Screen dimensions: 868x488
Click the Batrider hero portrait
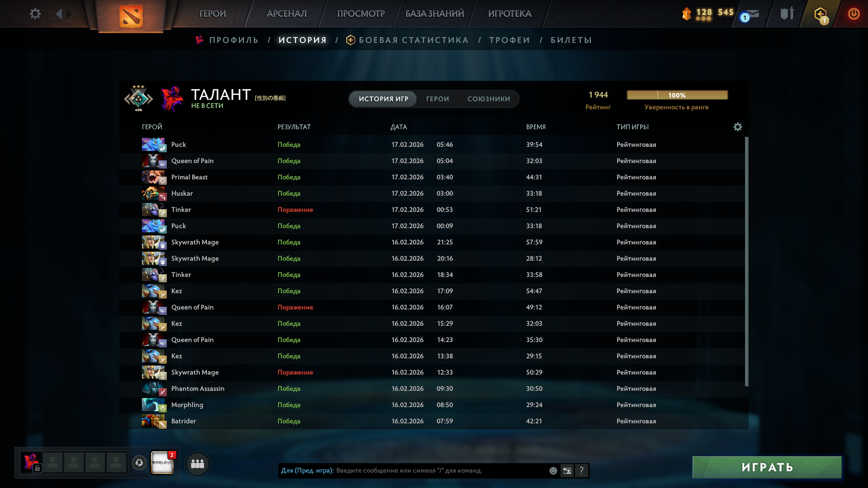(x=154, y=421)
